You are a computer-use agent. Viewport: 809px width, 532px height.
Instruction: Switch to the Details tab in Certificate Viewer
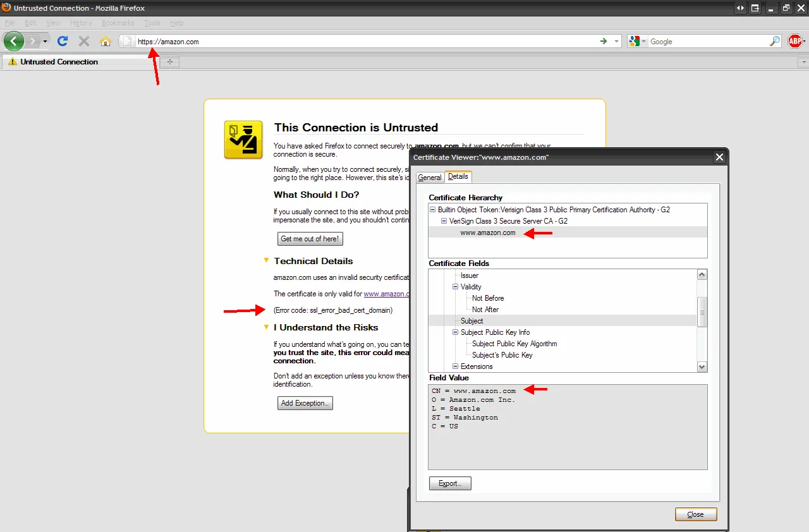(458, 177)
